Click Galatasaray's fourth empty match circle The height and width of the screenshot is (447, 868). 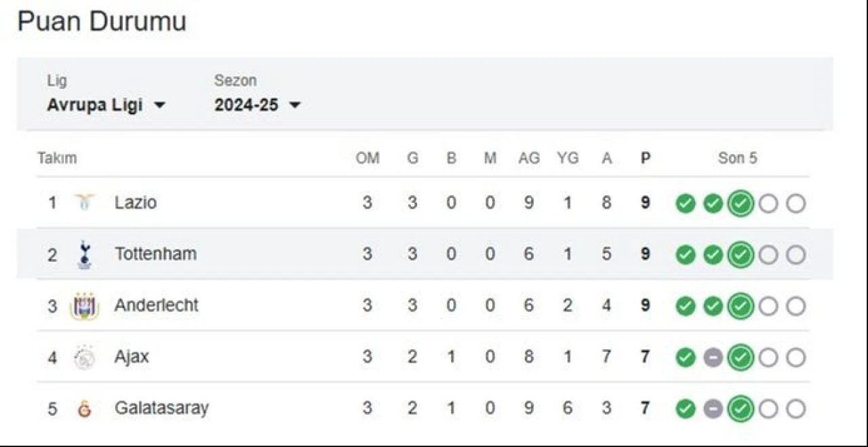point(768,409)
